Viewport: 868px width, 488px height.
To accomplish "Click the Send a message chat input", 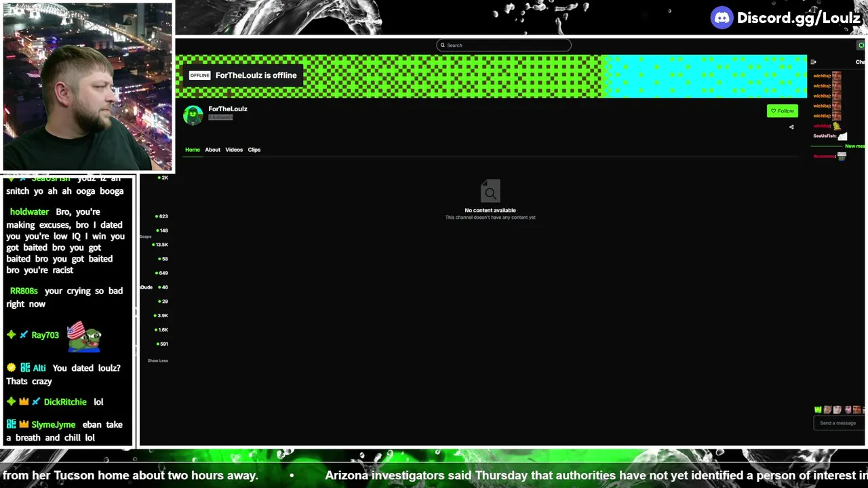I will 838,423.
